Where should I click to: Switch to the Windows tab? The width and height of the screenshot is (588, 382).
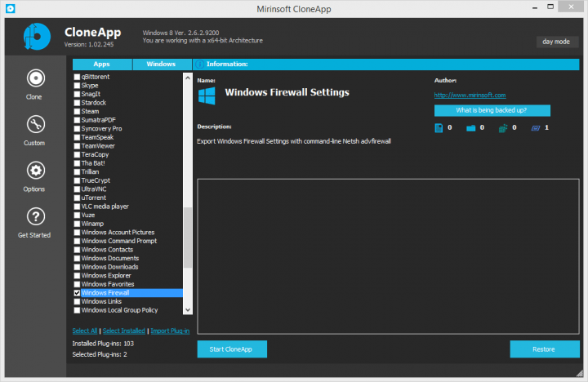point(162,64)
